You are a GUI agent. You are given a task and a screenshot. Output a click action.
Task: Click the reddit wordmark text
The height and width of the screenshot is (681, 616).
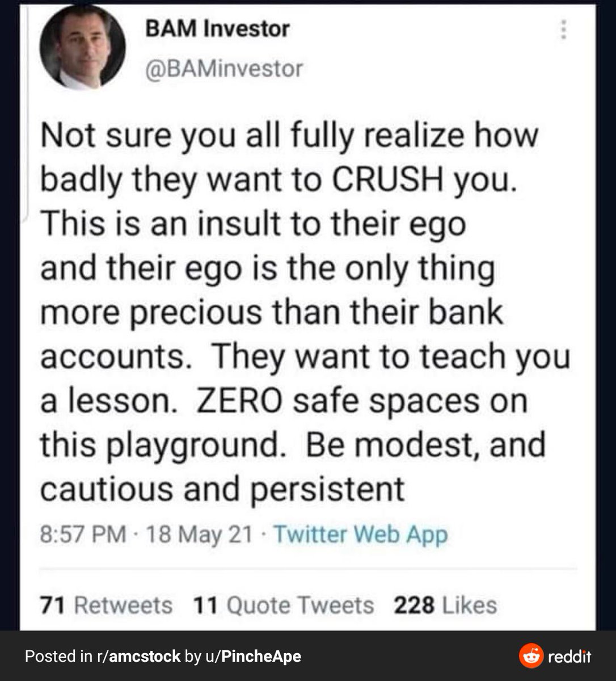tap(569, 657)
